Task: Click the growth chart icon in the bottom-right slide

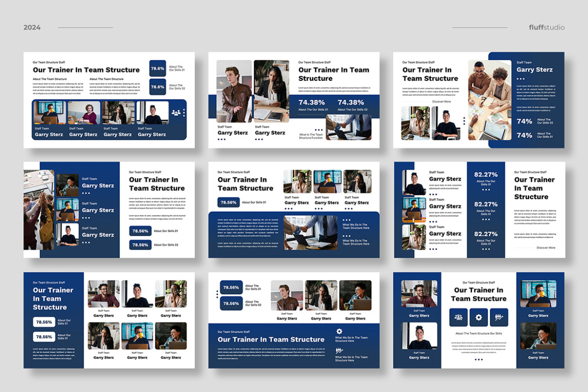Action: pyautogui.click(x=498, y=317)
